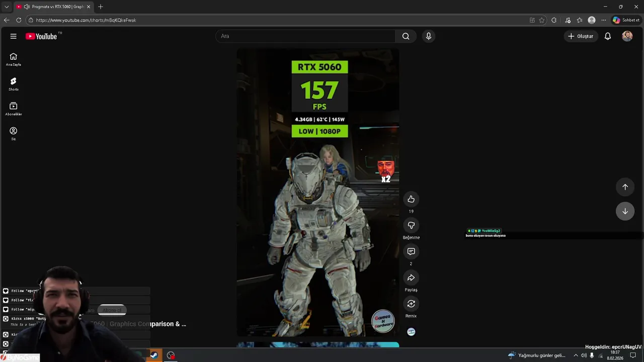Go to the next Short arrow

pyautogui.click(x=625, y=211)
